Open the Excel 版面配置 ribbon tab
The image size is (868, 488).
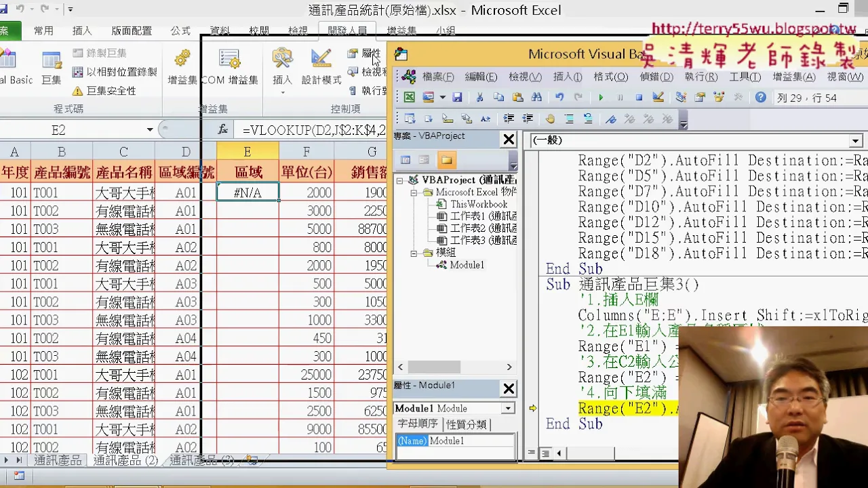[132, 30]
